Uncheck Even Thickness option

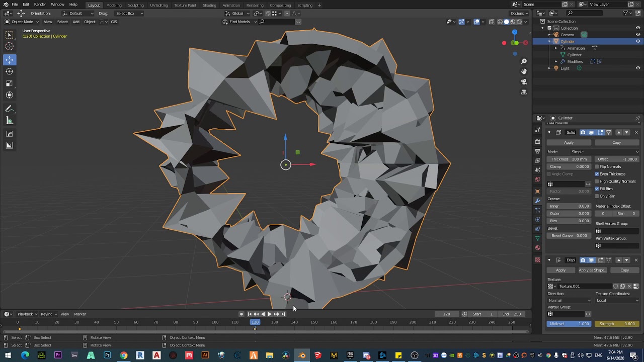tap(597, 174)
